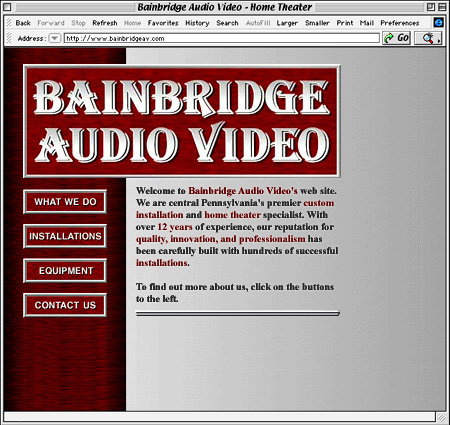450x425 pixels.
Task: Click the '12 years' red text
Action: pyautogui.click(x=175, y=227)
